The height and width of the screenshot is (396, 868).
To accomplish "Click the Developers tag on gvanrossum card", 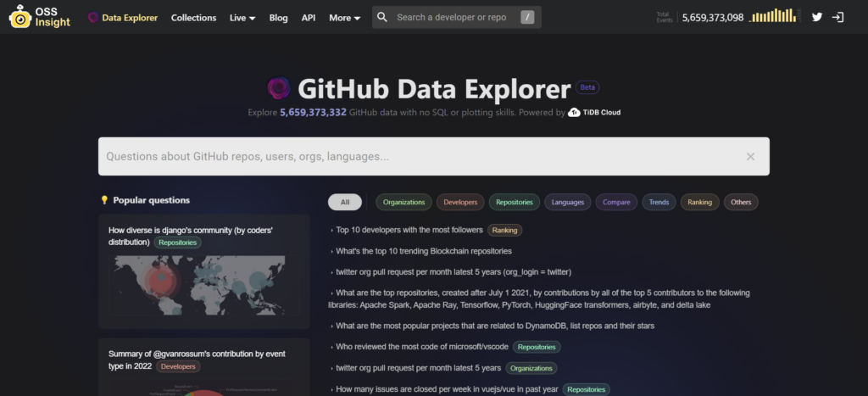I will tap(178, 366).
